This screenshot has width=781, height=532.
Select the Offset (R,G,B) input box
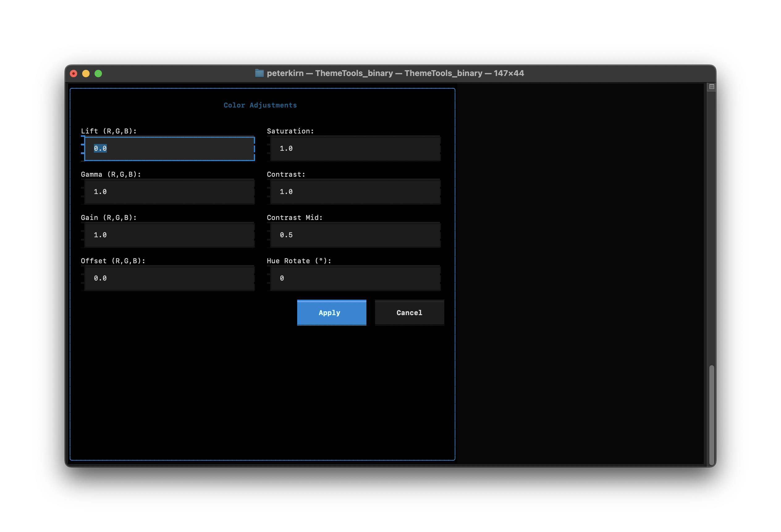click(169, 278)
